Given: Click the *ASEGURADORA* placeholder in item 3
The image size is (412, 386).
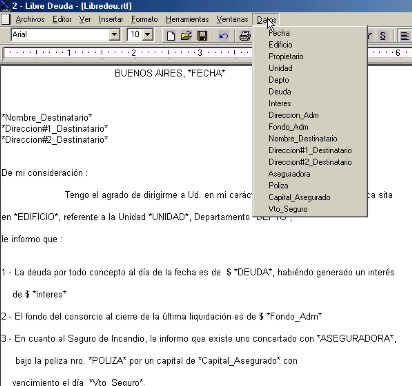Looking at the screenshot, I should point(356,339).
